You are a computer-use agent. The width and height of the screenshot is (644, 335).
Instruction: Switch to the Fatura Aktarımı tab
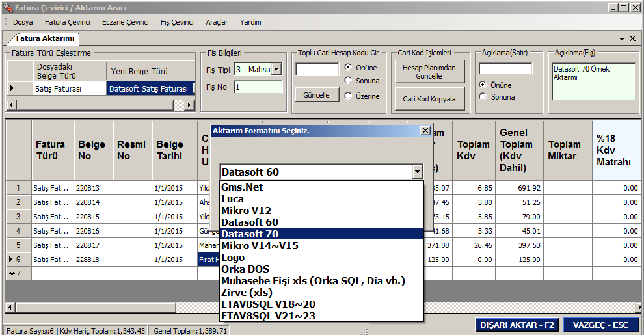[44, 38]
